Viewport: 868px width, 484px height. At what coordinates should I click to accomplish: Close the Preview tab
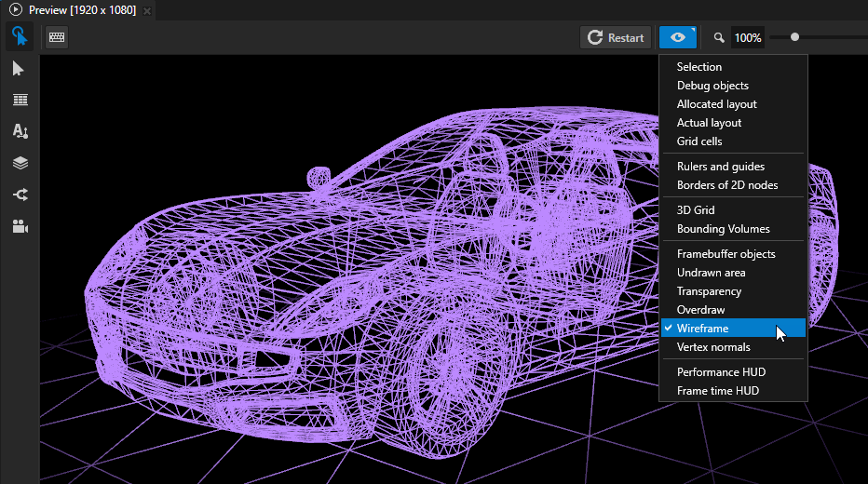click(147, 9)
